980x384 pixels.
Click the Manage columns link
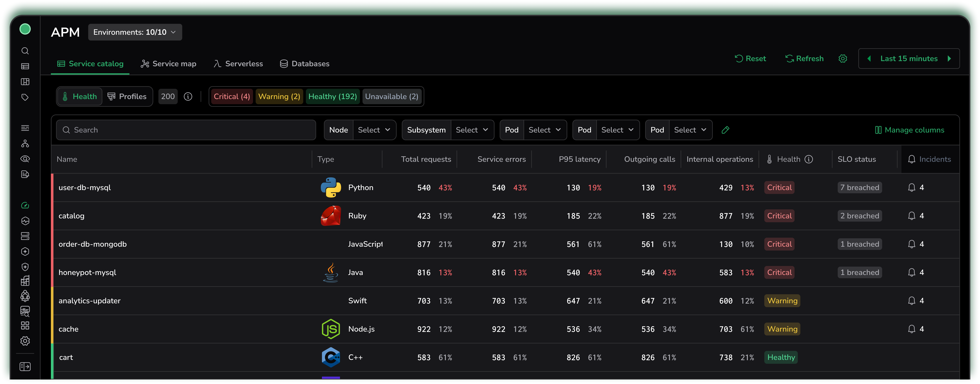pos(910,130)
